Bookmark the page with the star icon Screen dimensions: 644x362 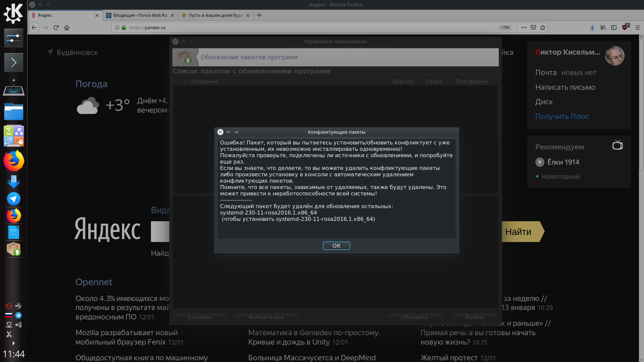pos(543,27)
